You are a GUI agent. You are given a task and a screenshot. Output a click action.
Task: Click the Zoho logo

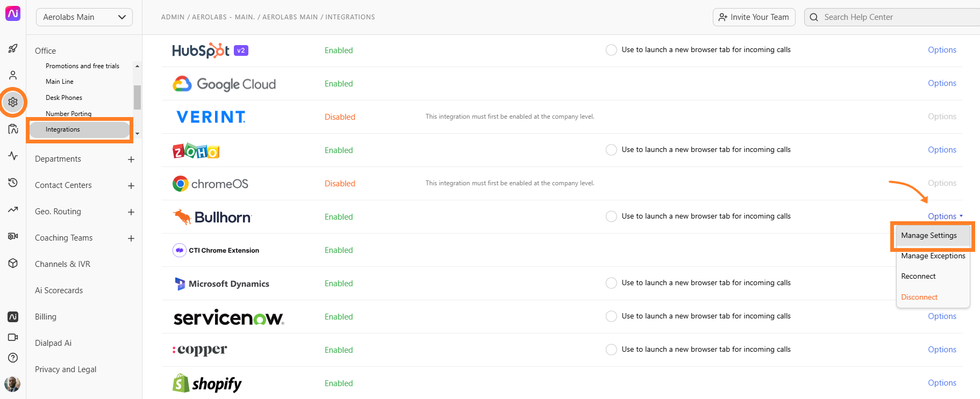[x=196, y=151]
